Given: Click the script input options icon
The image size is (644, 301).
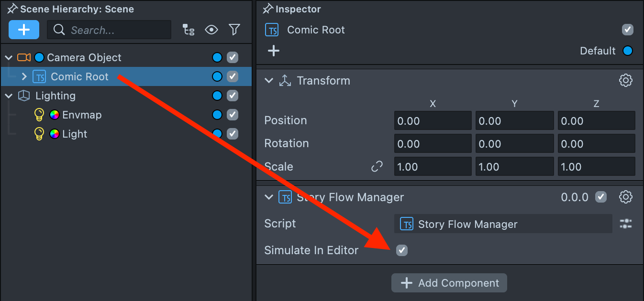Looking at the screenshot, I should pyautogui.click(x=626, y=224).
